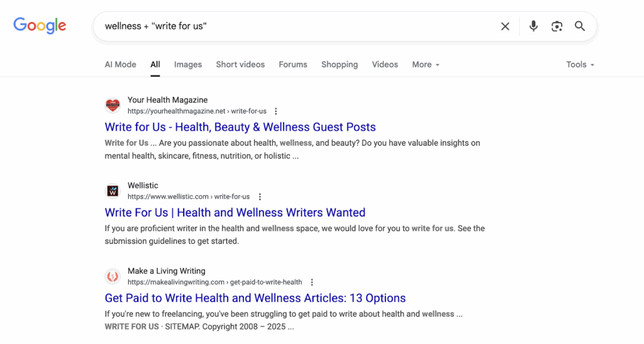Open three-dot menu for Your Health Magazine result
The image size is (644, 344).
(276, 111)
